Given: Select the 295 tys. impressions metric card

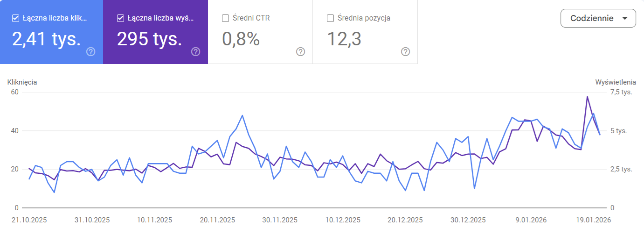Looking at the screenshot, I should click(x=149, y=39).
